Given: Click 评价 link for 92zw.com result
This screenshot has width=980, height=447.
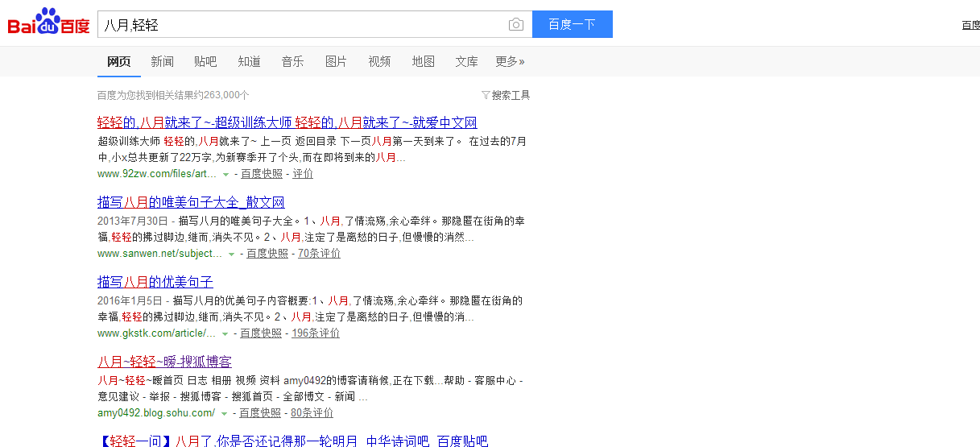Looking at the screenshot, I should click(303, 173).
